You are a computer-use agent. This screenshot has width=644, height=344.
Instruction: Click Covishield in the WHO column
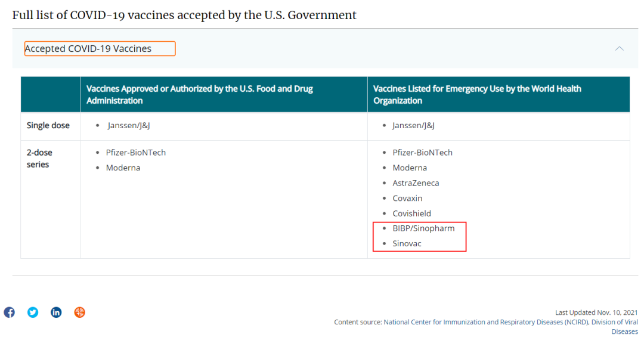[411, 213]
